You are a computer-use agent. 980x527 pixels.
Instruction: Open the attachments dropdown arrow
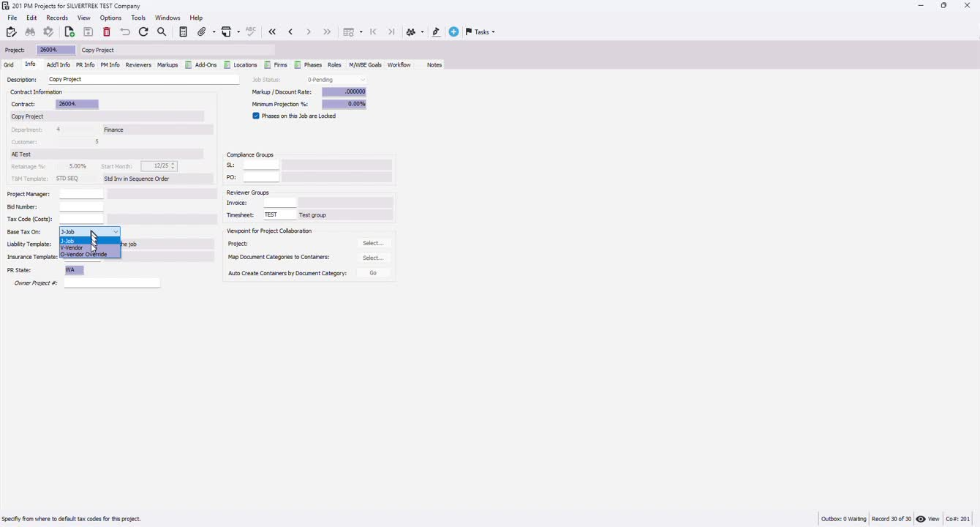(214, 32)
